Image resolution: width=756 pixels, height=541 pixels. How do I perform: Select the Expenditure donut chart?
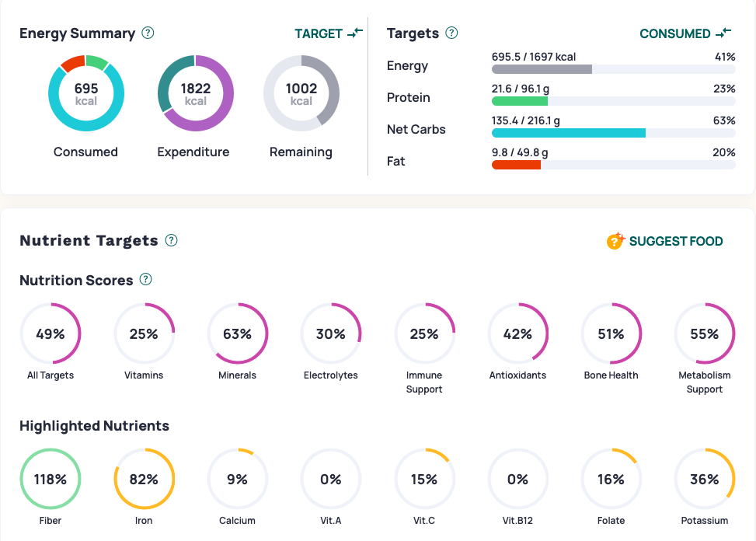point(196,93)
